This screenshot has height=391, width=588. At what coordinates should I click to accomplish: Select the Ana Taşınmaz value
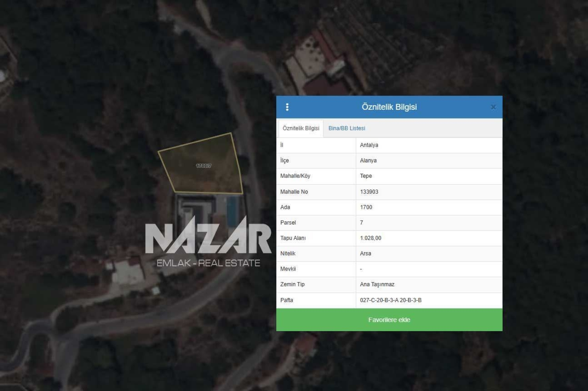[x=377, y=284]
